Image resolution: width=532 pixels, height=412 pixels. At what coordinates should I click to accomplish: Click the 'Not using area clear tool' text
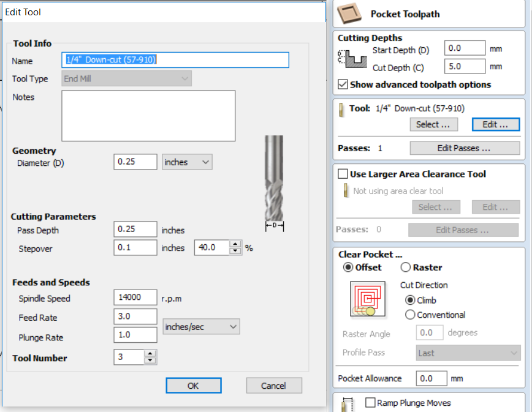(398, 191)
